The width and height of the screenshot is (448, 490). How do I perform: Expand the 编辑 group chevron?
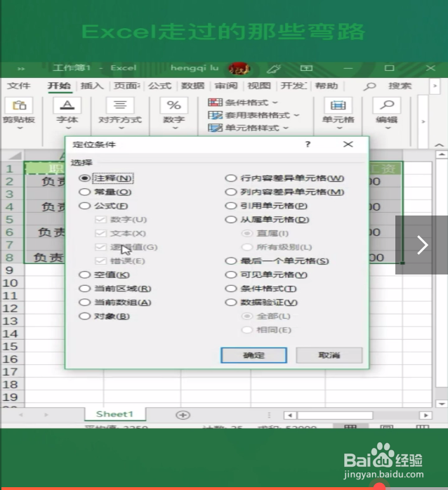click(388, 128)
